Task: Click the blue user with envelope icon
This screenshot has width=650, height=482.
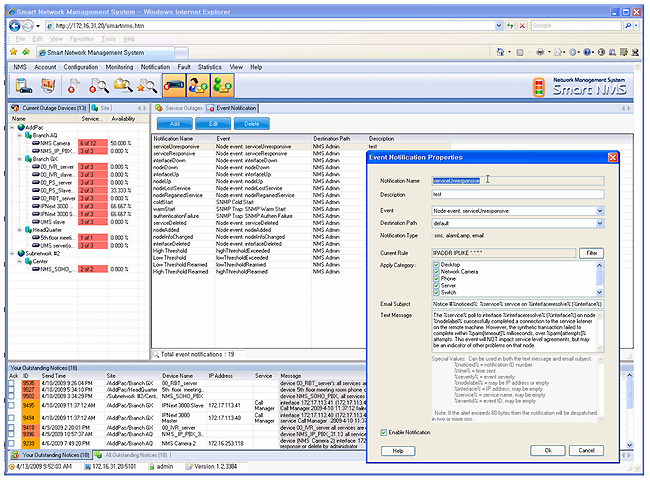Action: click(198, 86)
